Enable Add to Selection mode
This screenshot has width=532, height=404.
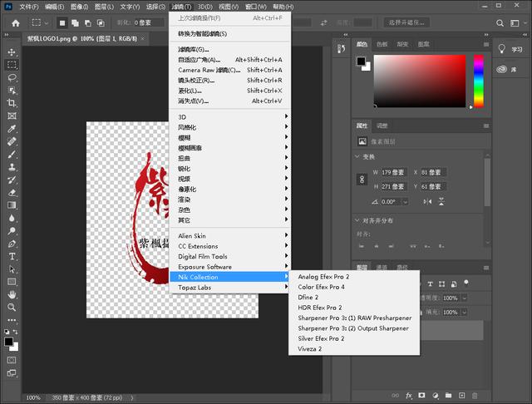(75, 23)
